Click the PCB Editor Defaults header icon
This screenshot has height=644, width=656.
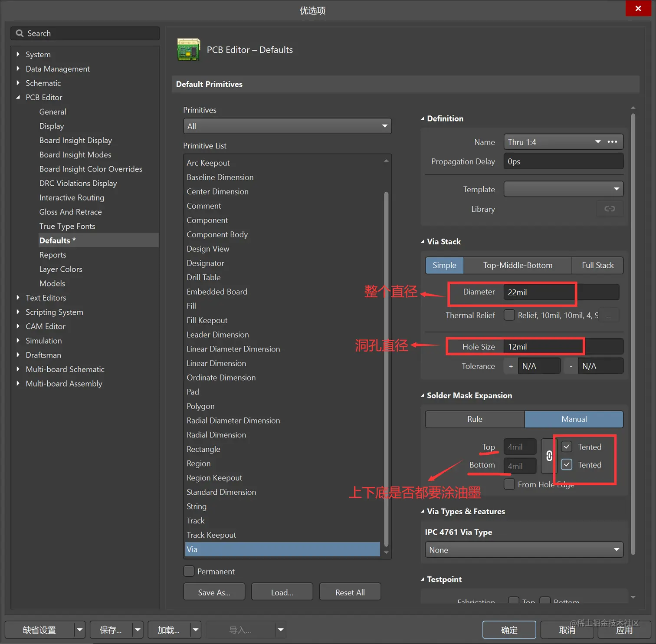point(189,49)
